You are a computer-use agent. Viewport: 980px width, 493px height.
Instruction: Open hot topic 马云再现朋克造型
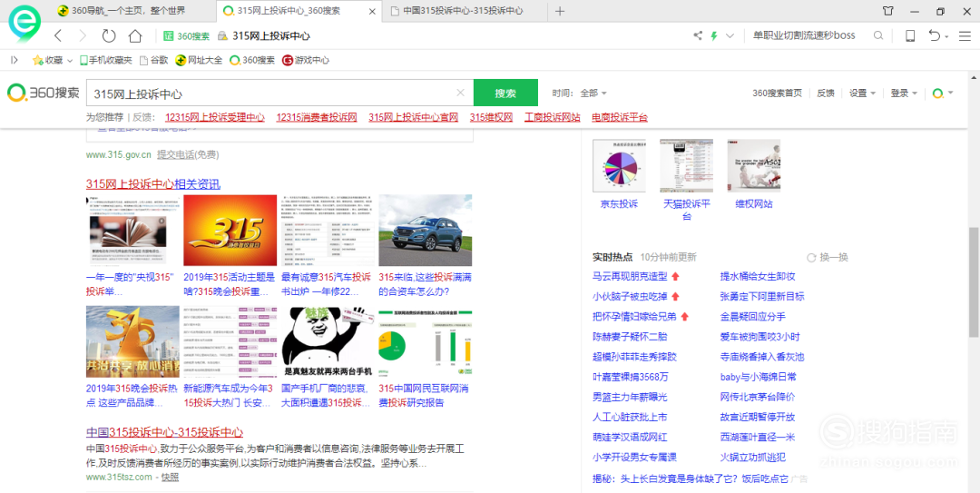[630, 276]
